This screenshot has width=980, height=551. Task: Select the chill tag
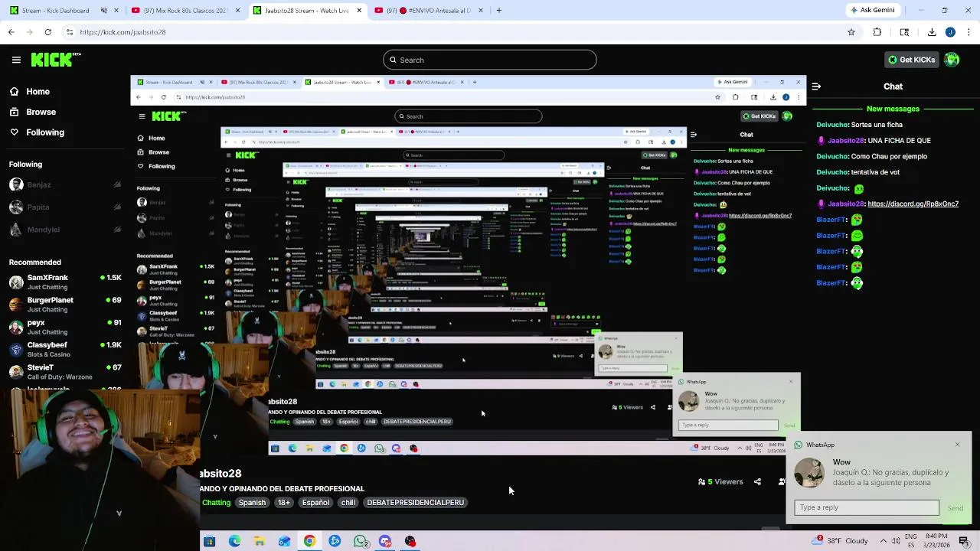348,503
